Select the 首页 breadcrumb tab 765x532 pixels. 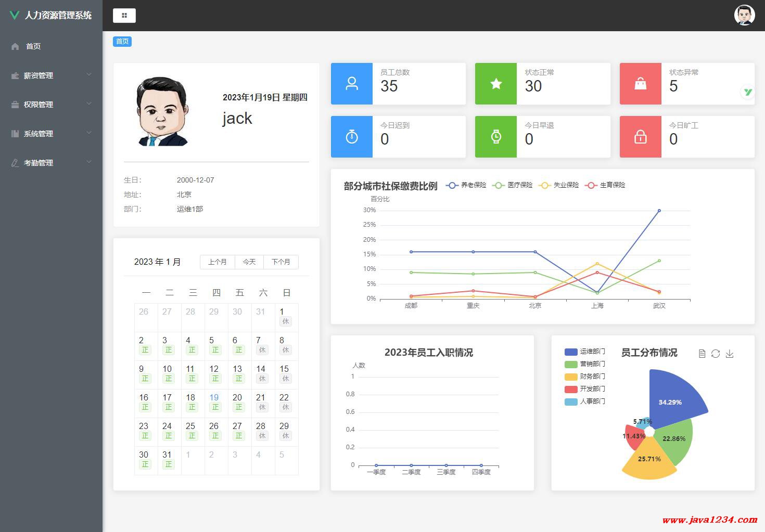122,42
